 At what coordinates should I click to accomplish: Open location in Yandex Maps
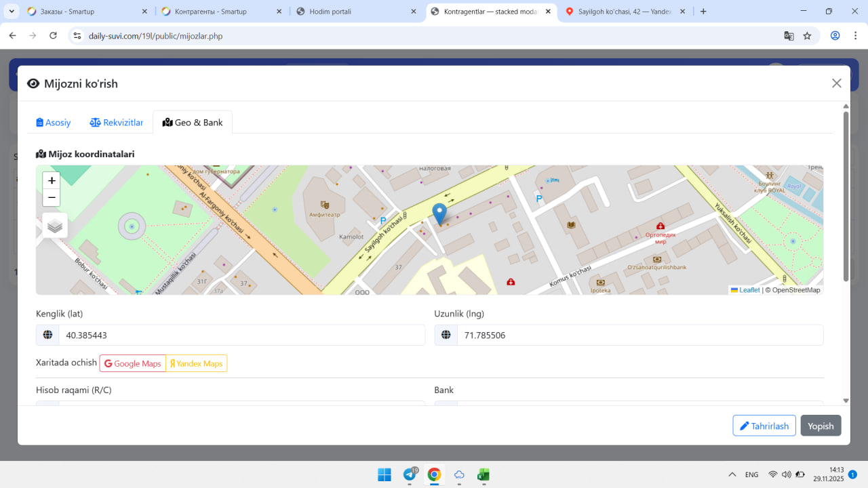(197, 363)
